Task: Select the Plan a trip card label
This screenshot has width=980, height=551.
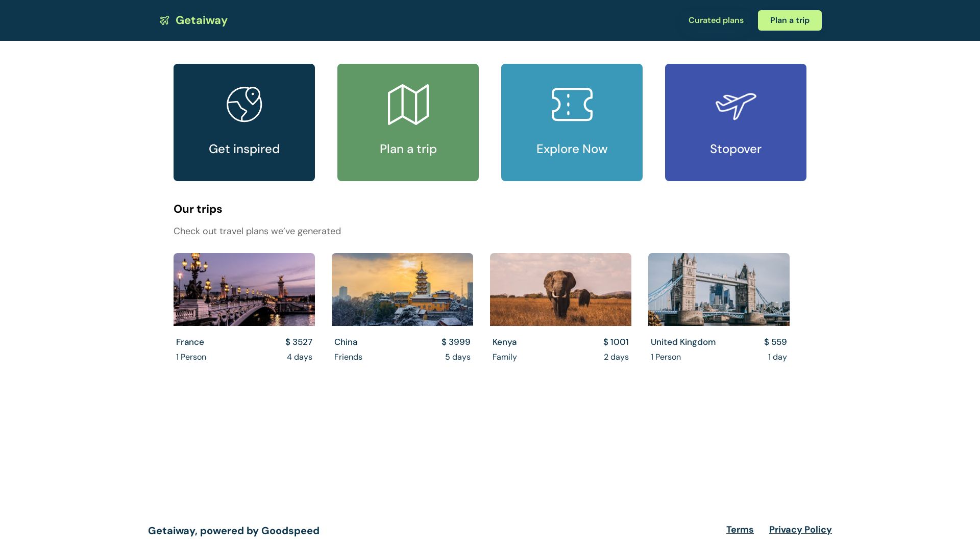Action: tap(408, 149)
